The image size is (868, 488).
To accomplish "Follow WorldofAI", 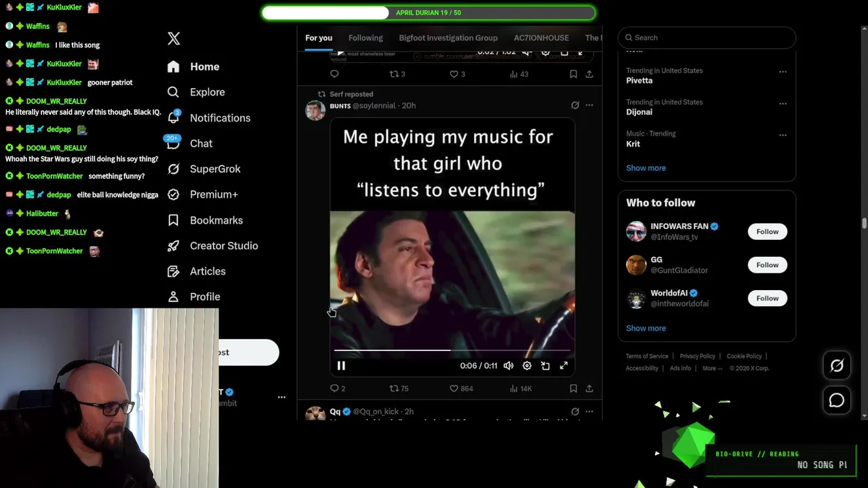I will [x=768, y=298].
